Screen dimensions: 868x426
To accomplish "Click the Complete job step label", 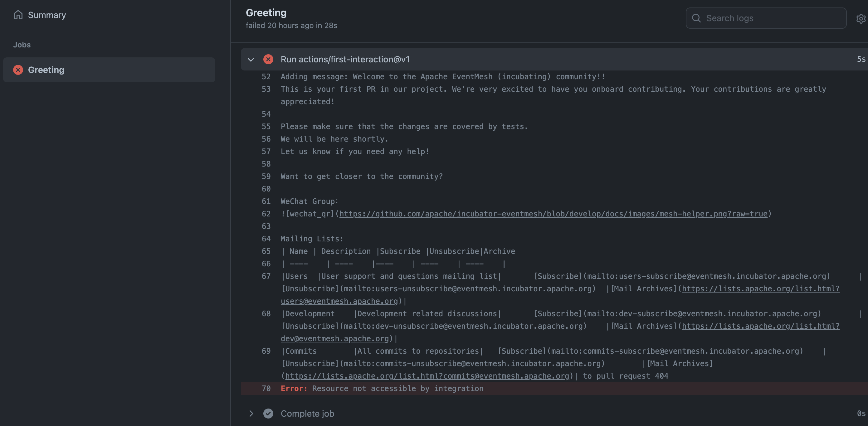I will pos(307,413).
